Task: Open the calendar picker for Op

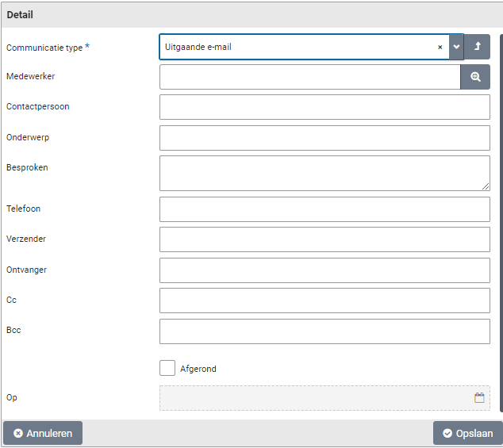Action: [479, 398]
